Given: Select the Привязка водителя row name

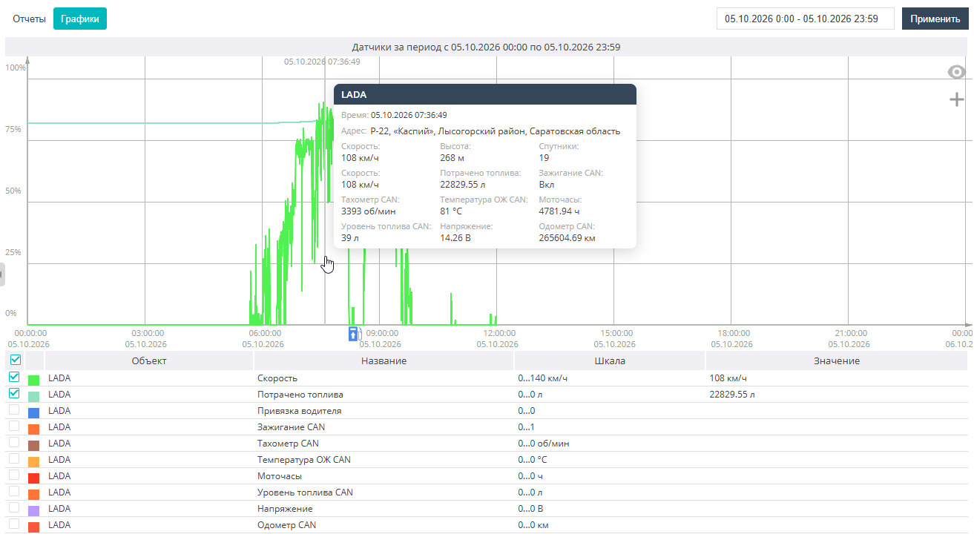Looking at the screenshot, I should tap(300, 411).
